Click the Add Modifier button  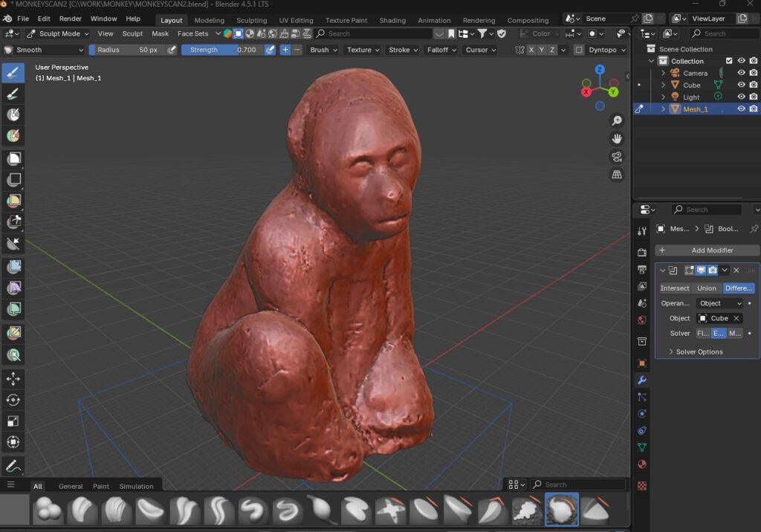(706, 250)
